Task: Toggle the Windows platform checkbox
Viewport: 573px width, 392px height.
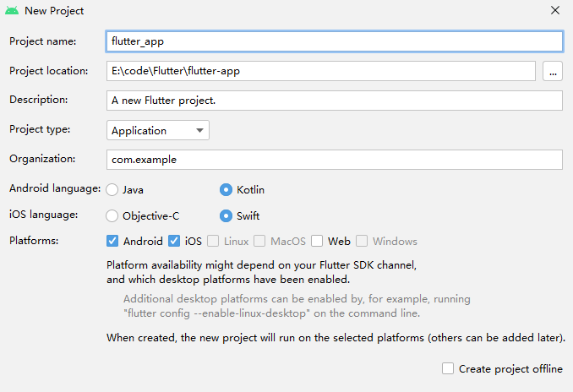Action: pyautogui.click(x=362, y=241)
